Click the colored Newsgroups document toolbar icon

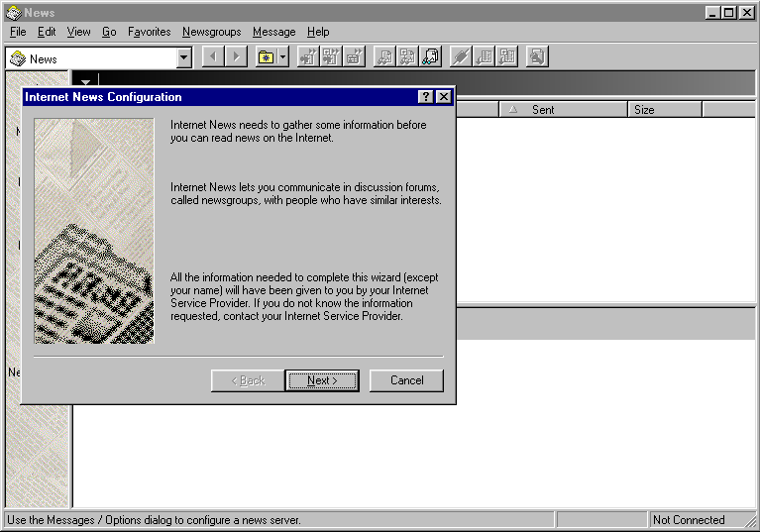tap(430, 56)
